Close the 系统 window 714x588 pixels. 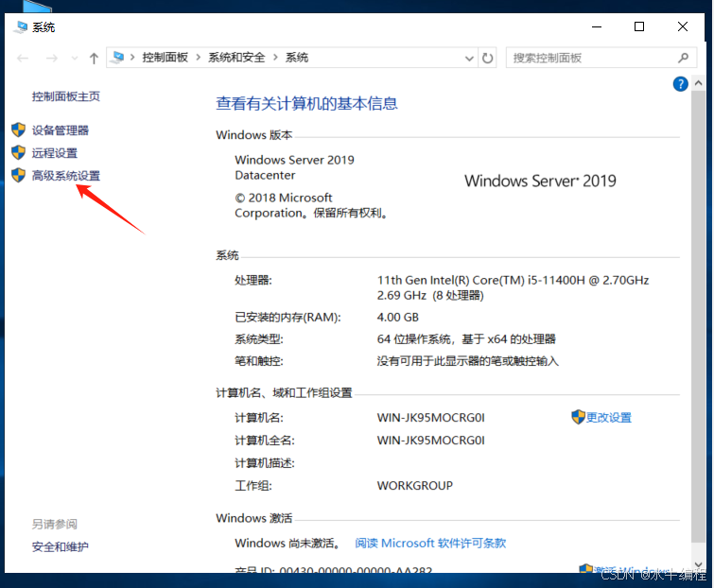(x=683, y=26)
